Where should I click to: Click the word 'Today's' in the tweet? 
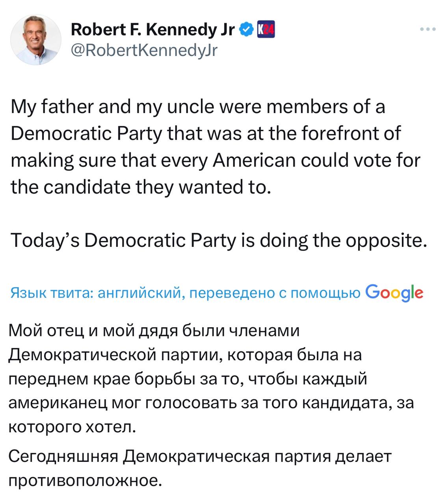[45, 240]
